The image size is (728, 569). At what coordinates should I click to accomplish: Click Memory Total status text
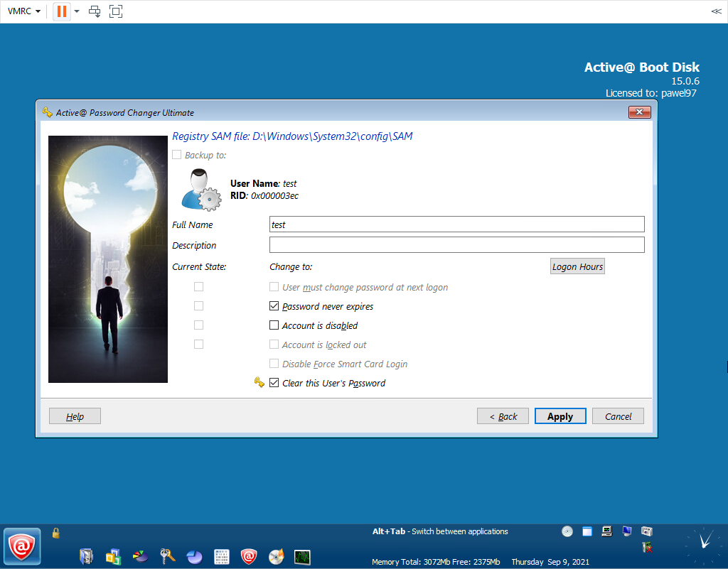pos(436,562)
